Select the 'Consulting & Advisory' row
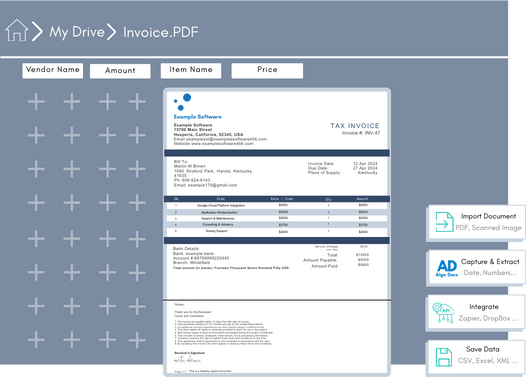The width and height of the screenshot is (530, 380). tap(277, 224)
